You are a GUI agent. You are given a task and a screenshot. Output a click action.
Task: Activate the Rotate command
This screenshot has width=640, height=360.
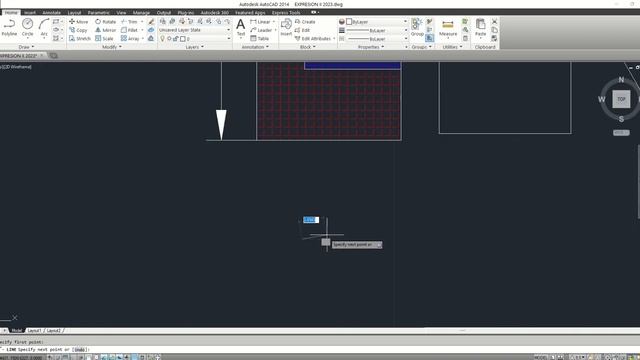coord(105,22)
